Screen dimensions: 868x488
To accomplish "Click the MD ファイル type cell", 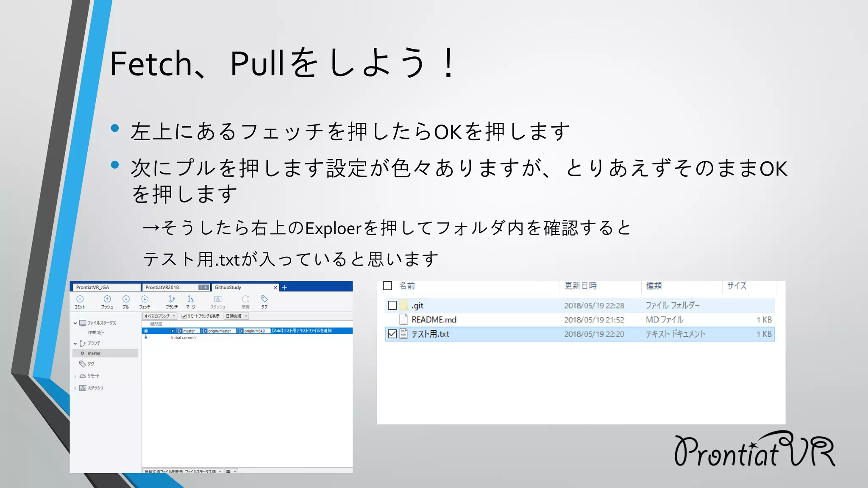I will tap(665, 320).
